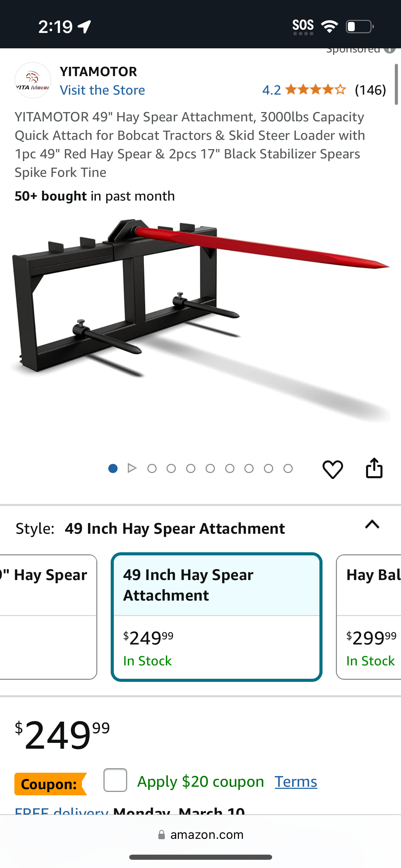Select the last image carousel dot
The height and width of the screenshot is (868, 401).
point(288,468)
